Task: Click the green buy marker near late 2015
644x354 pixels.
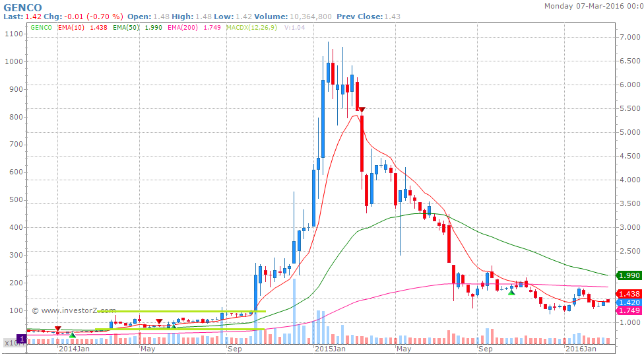Action: pyautogui.click(x=511, y=292)
